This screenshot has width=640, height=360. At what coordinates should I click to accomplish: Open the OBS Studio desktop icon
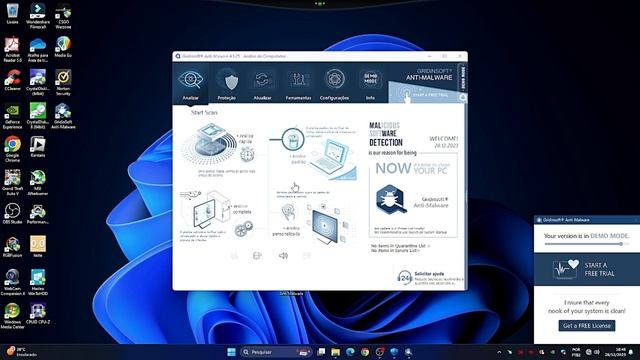(x=12, y=214)
